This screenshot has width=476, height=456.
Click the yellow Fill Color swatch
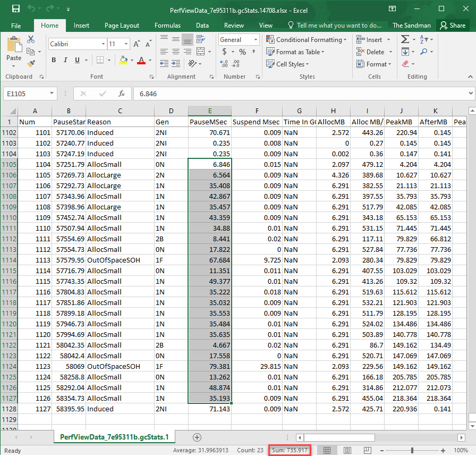(123, 61)
